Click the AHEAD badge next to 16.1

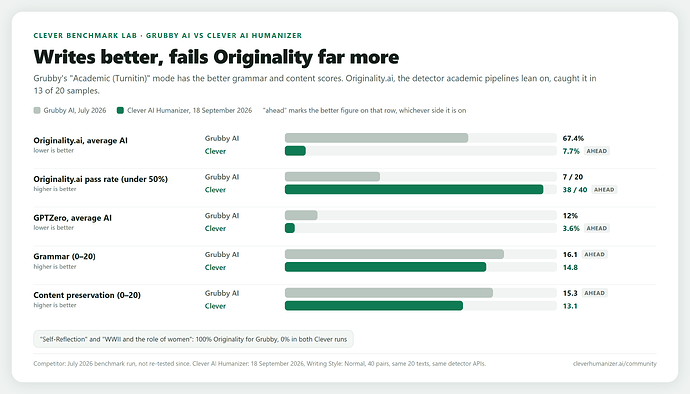pos(595,254)
